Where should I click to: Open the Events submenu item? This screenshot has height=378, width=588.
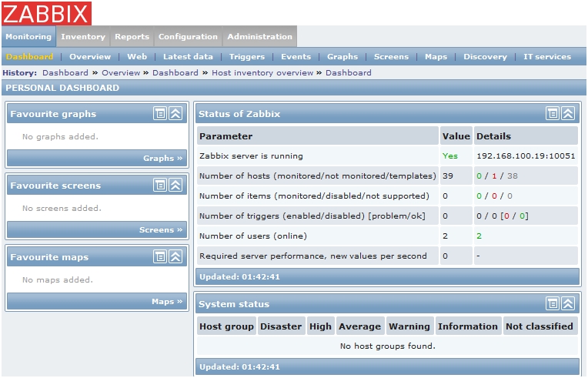[x=296, y=57]
